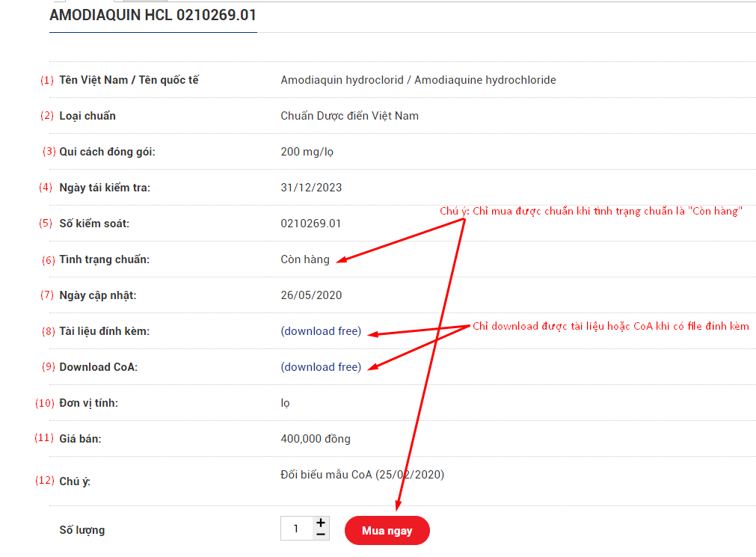
Task: Focus the Số lượng quantity input field
Action: click(297, 529)
